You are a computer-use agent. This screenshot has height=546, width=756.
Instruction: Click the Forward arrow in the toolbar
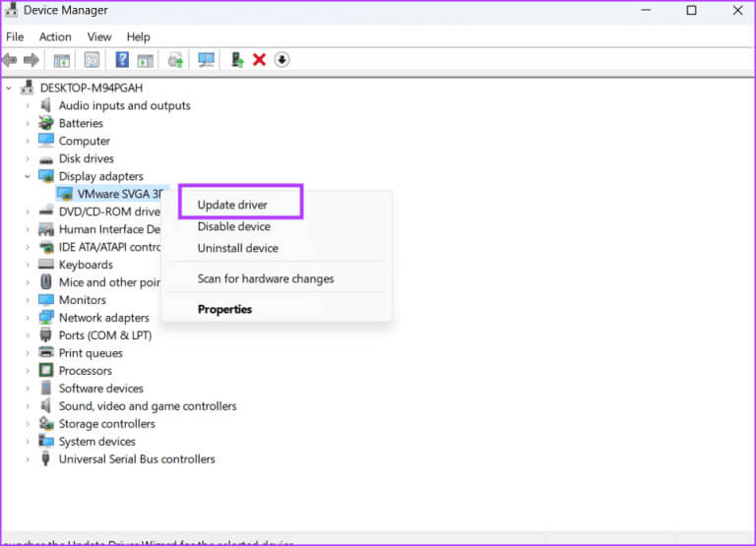(x=31, y=60)
